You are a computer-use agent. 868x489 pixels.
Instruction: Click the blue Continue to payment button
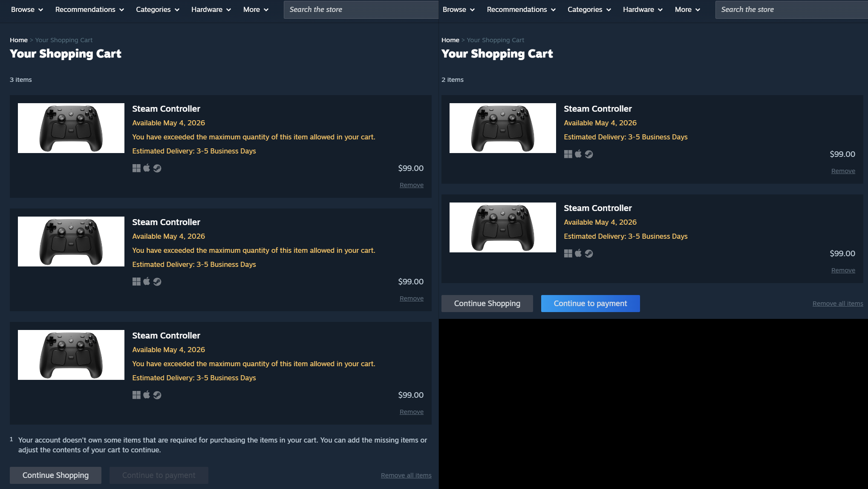coord(591,304)
